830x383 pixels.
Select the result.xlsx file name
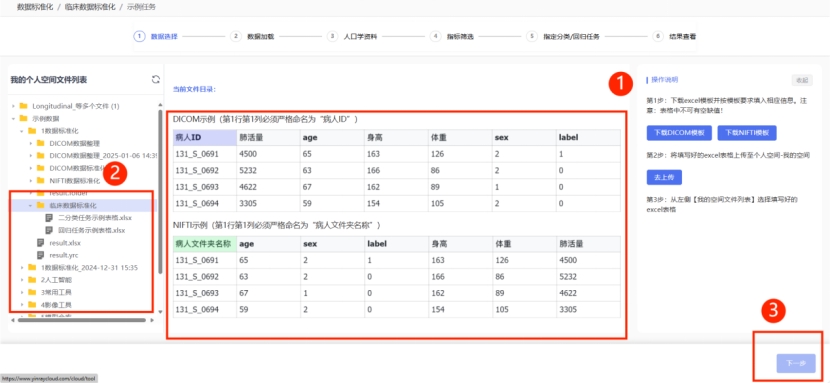pos(65,243)
